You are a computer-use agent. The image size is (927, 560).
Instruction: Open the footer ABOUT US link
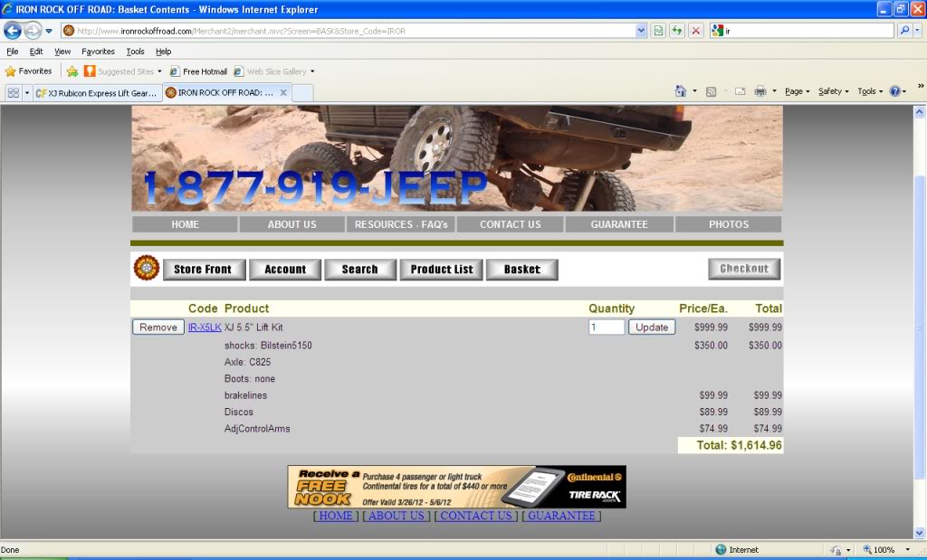pyautogui.click(x=397, y=516)
